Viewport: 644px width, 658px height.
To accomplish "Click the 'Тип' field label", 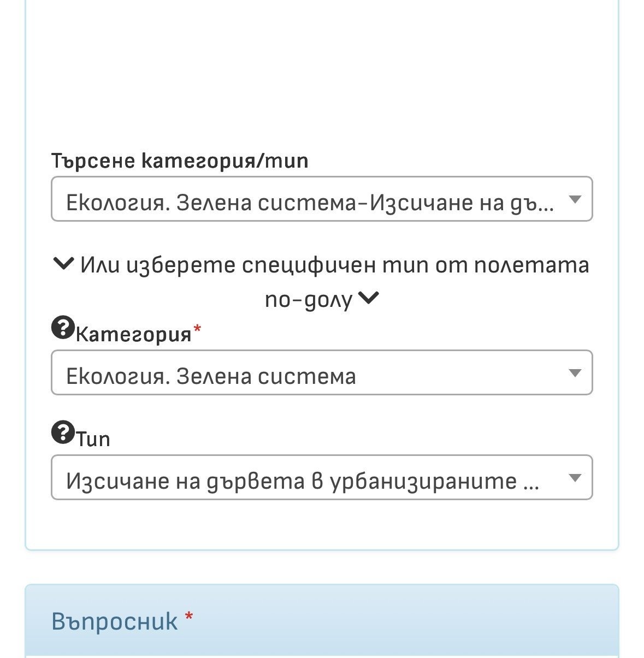I will 93,438.
